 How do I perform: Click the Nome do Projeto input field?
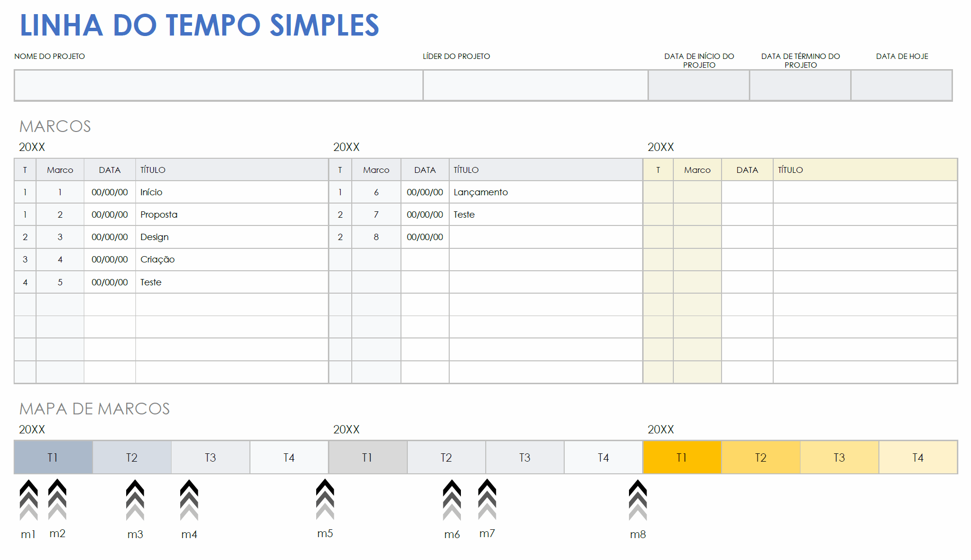tap(219, 85)
